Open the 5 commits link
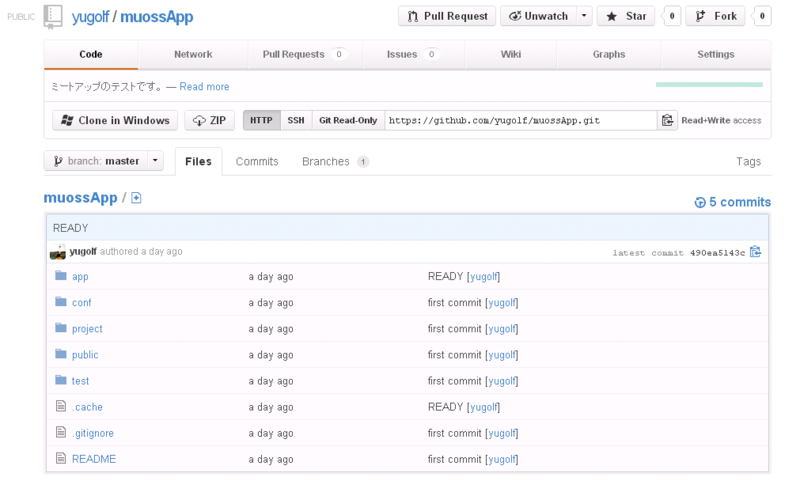 pyautogui.click(x=739, y=202)
